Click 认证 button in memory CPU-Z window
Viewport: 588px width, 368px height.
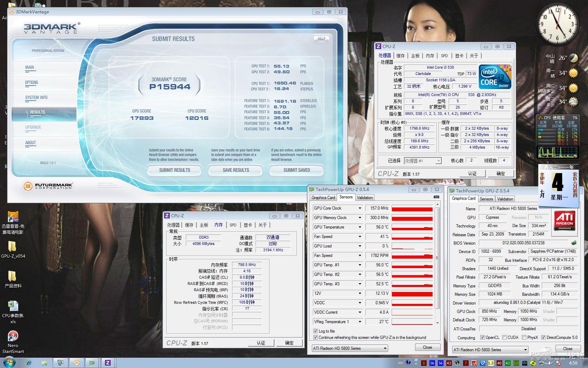click(261, 343)
